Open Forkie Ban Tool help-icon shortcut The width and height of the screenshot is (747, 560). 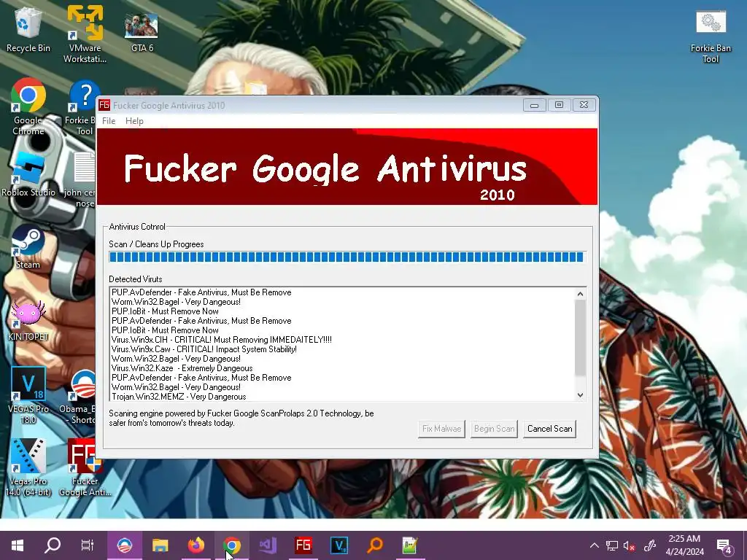click(x=82, y=109)
